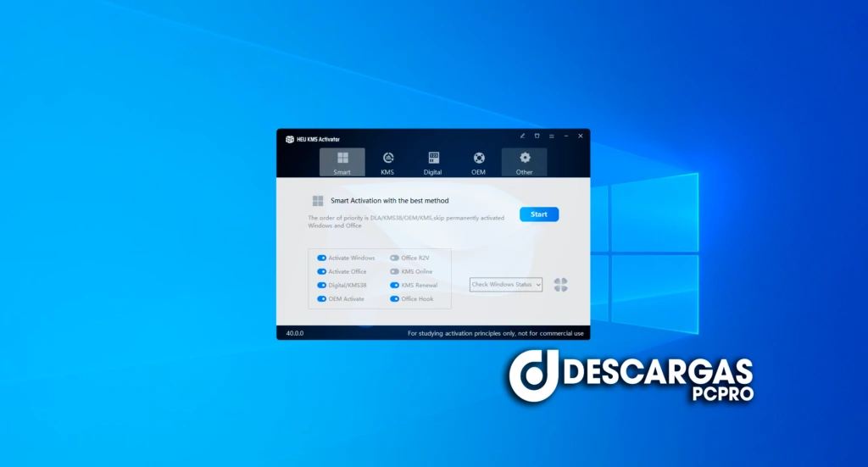
Task: Disable the Activate Windows toggle
Action: click(x=322, y=258)
